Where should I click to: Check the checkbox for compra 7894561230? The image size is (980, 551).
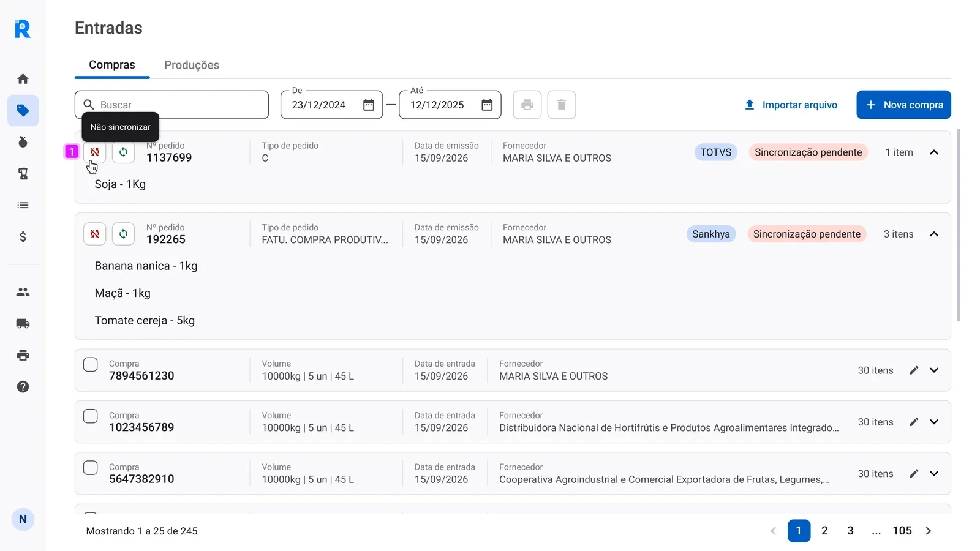[90, 364]
